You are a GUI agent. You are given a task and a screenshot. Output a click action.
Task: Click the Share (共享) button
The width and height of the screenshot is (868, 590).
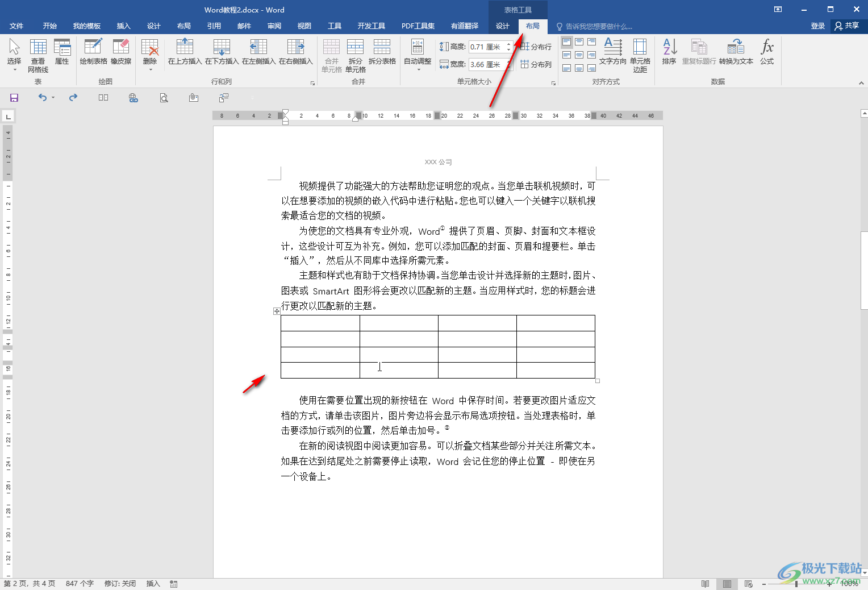(x=846, y=26)
